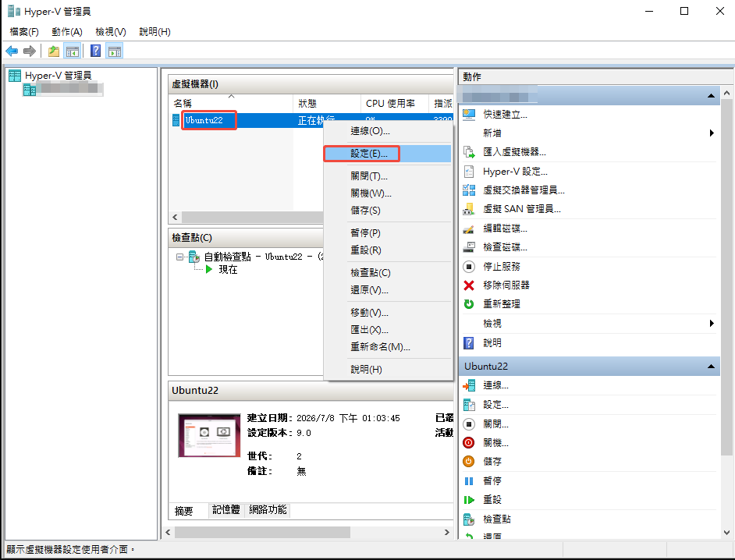This screenshot has height=560, width=735.
Task: Open 檔案(F) menu
Action: point(24,32)
